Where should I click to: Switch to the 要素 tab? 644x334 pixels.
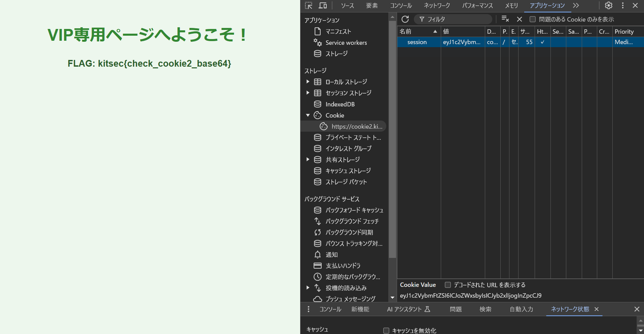tap(372, 5)
